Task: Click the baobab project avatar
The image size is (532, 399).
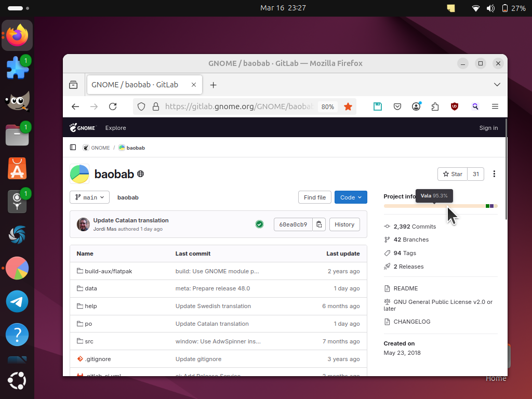Action: [79, 174]
